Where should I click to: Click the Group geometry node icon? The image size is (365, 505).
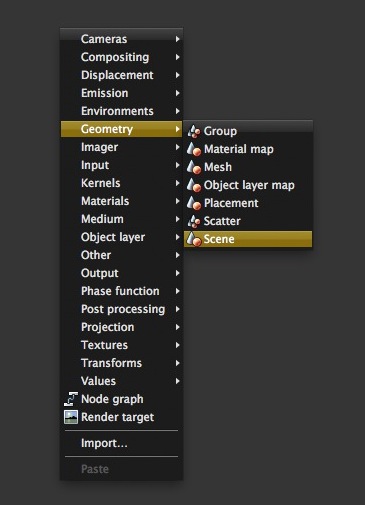coord(194,131)
